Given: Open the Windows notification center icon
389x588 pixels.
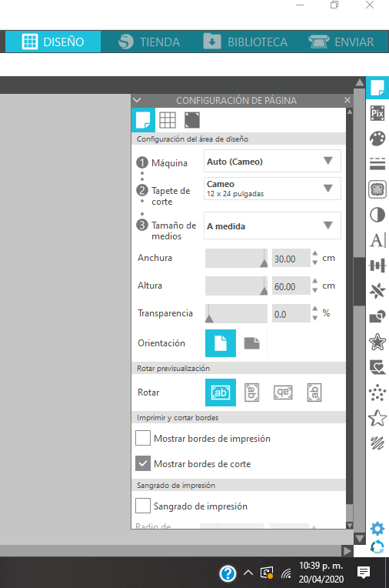Looking at the screenshot, I should pos(364,573).
